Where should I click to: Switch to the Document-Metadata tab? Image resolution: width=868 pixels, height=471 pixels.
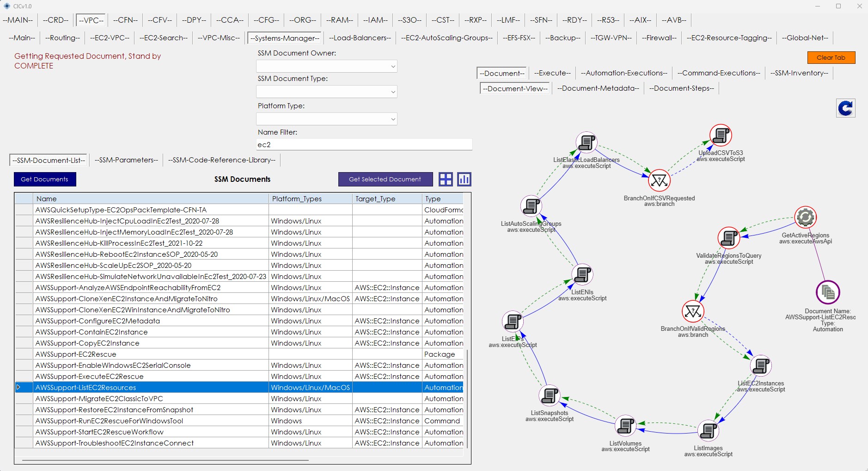tap(598, 88)
